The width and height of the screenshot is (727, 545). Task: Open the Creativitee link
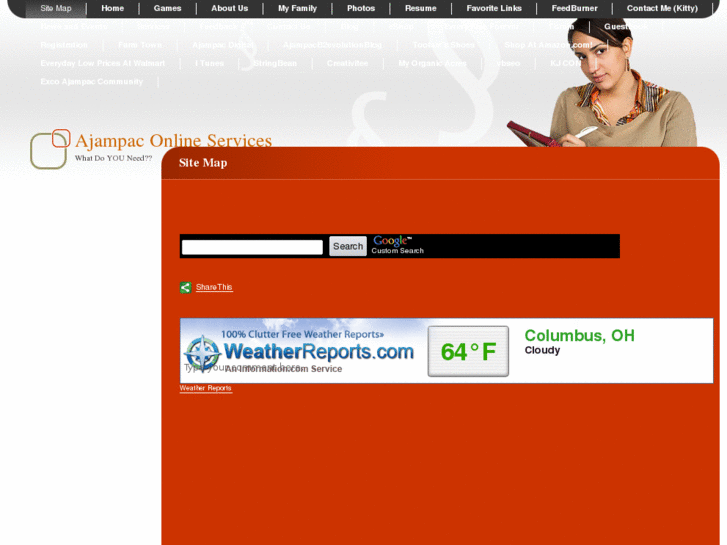click(x=347, y=63)
